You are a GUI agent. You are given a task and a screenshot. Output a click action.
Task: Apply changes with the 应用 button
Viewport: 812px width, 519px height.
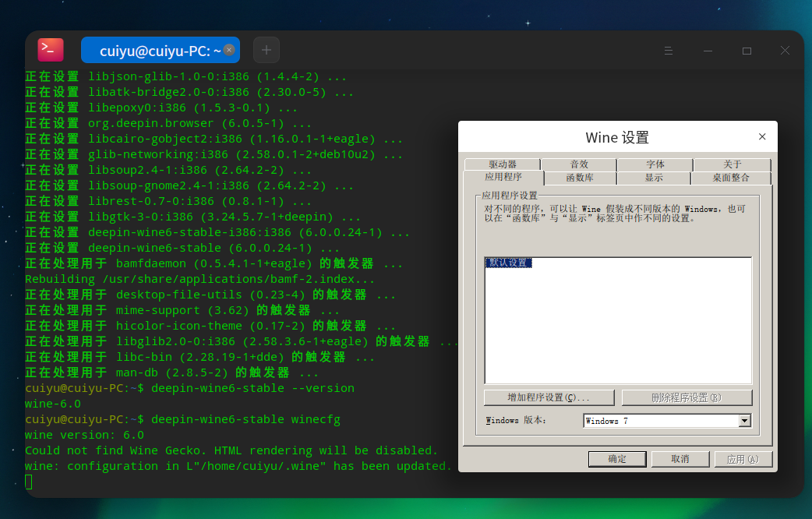pyautogui.click(x=743, y=459)
